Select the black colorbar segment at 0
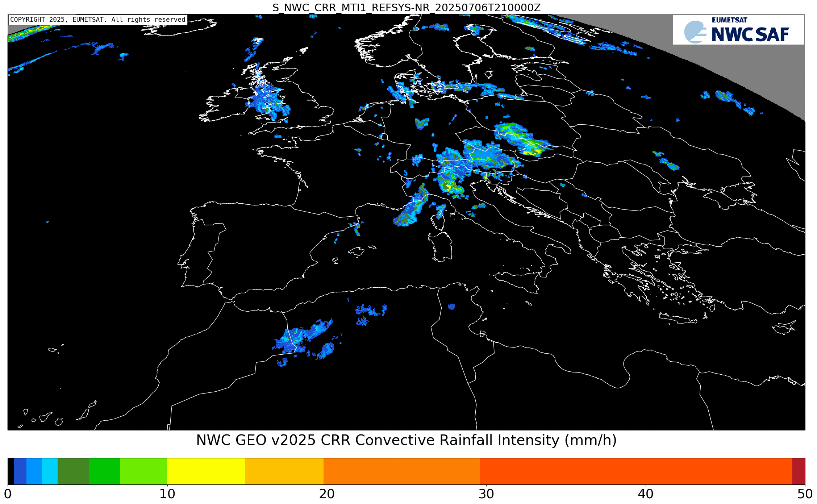Image resolution: width=817 pixels, height=504 pixels. (11, 471)
